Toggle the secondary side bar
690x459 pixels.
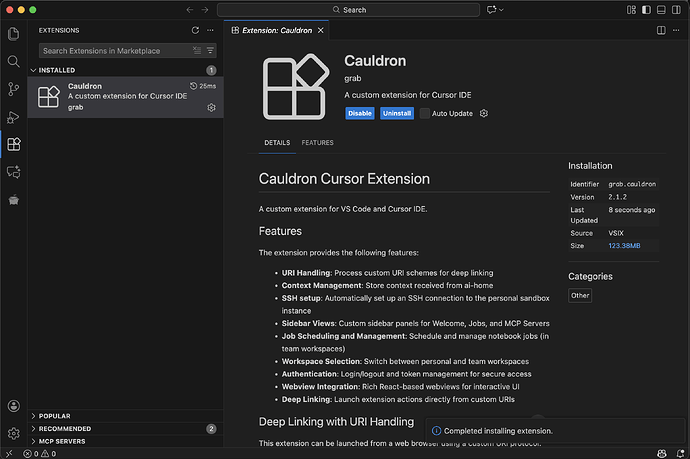click(x=676, y=10)
